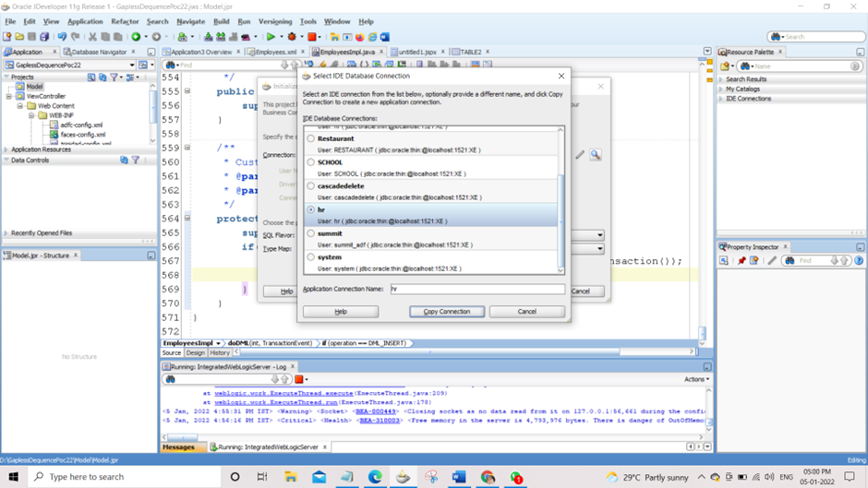
Task: Switch to the Design editor tab
Action: tap(196, 352)
